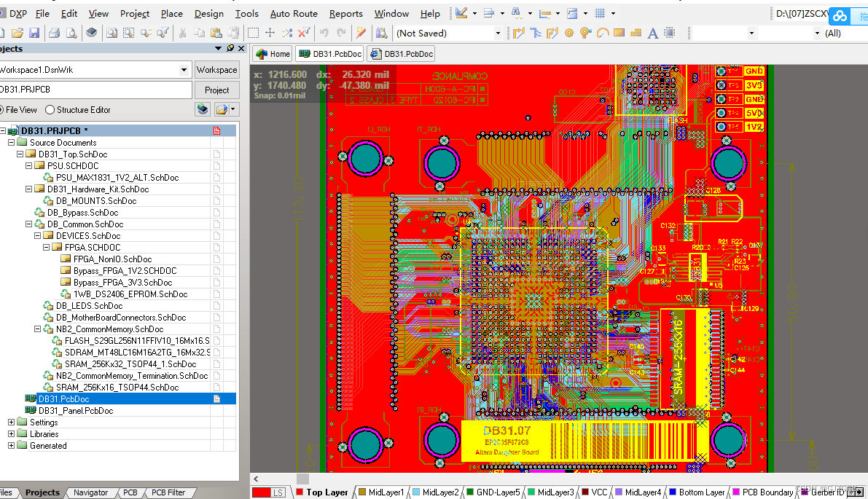Place a text string
Screen dimensions: 868x499
click(653, 34)
